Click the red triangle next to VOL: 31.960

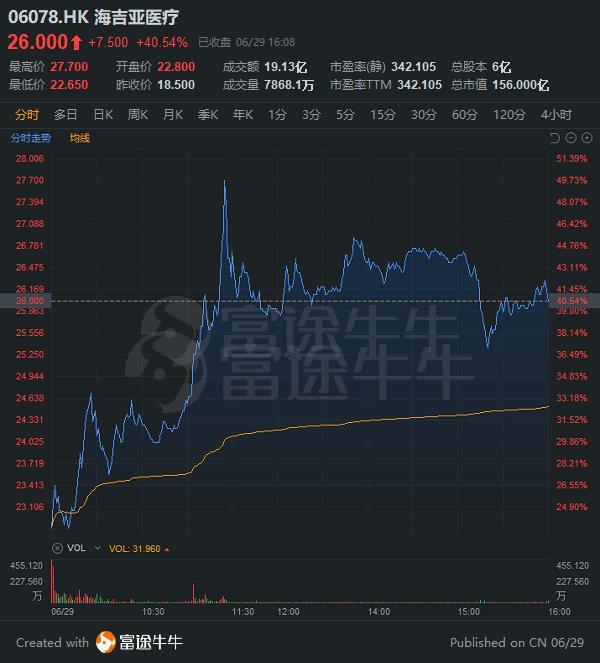tap(167, 549)
